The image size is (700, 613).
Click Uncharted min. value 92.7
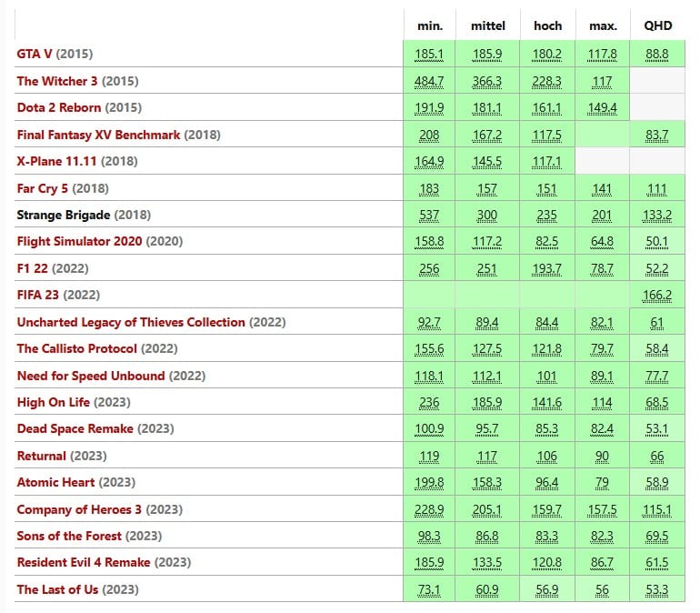tap(429, 323)
